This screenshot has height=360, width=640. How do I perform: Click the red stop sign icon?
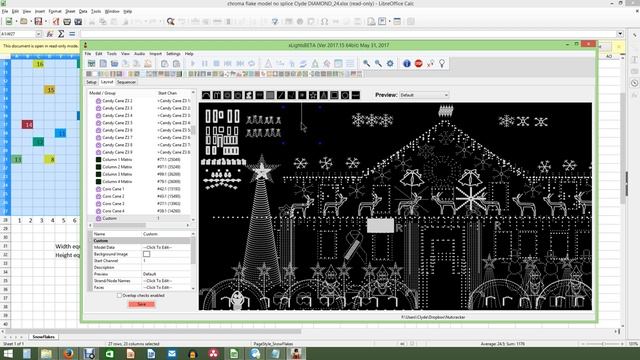[418, 63]
